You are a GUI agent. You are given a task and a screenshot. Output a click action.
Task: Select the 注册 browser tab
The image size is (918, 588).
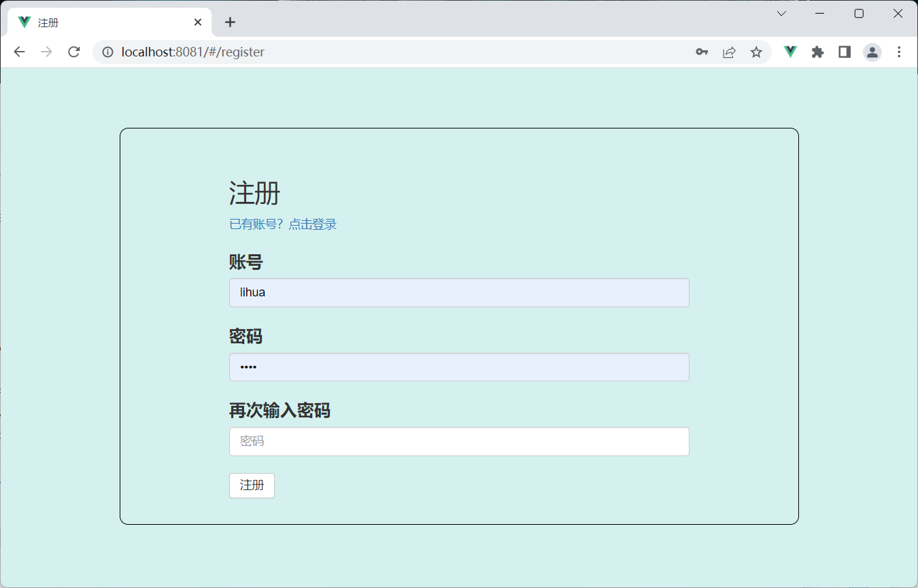(102, 22)
